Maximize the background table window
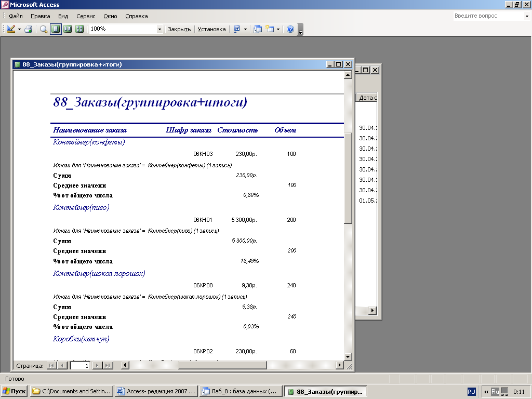The height and width of the screenshot is (399, 532). click(x=365, y=70)
